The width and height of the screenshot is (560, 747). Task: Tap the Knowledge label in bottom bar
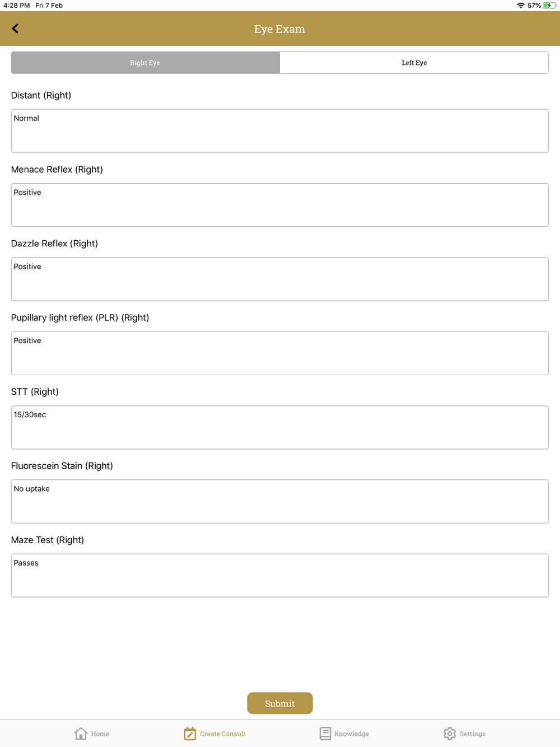tap(352, 734)
